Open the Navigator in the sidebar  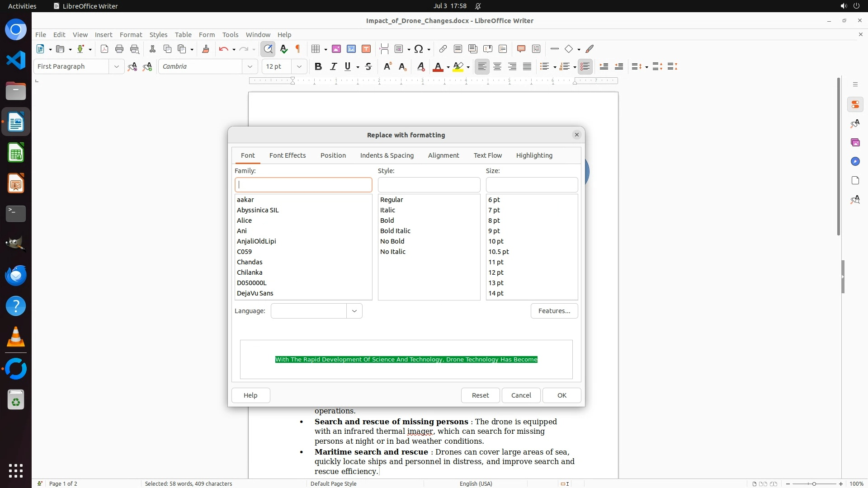pyautogui.click(x=855, y=161)
